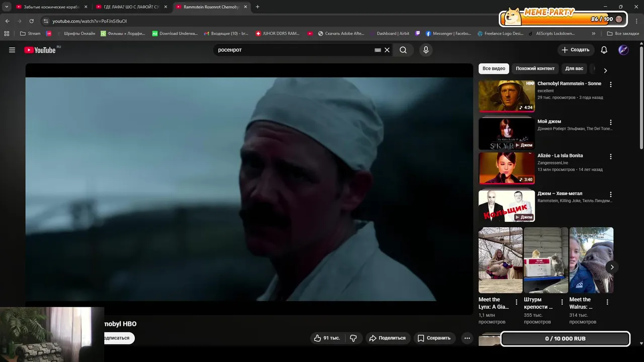Viewport: 644px width, 362px height.
Task: Open options for Джем – Хеви-метал
Action: point(611,194)
